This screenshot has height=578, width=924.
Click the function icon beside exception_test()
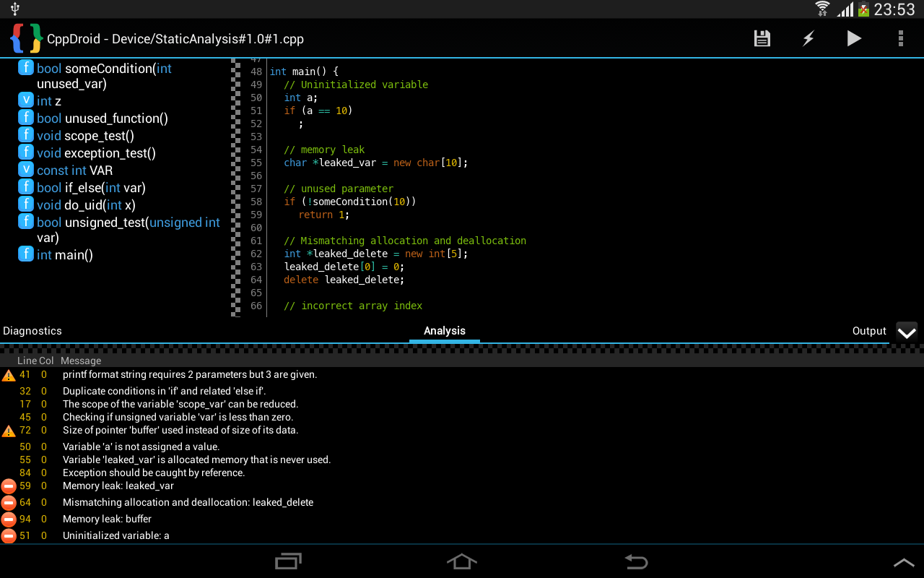(x=26, y=152)
